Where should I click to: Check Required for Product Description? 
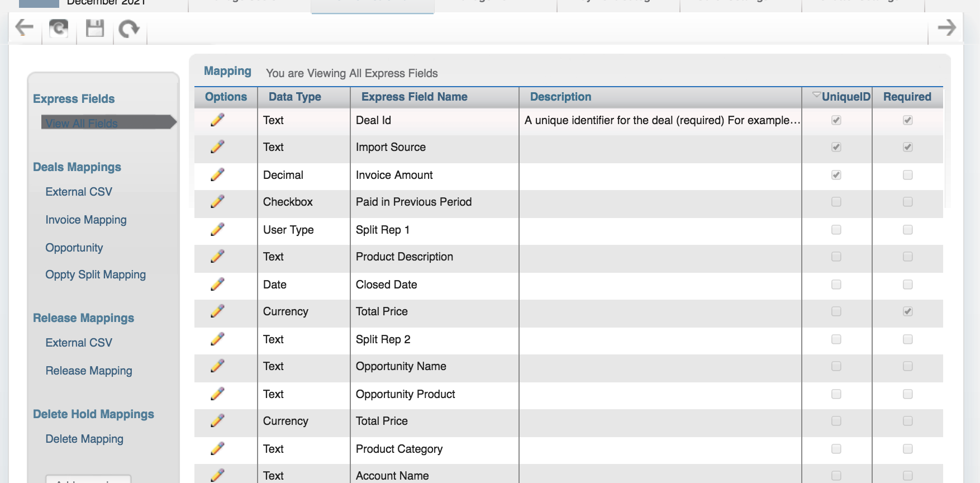click(908, 257)
